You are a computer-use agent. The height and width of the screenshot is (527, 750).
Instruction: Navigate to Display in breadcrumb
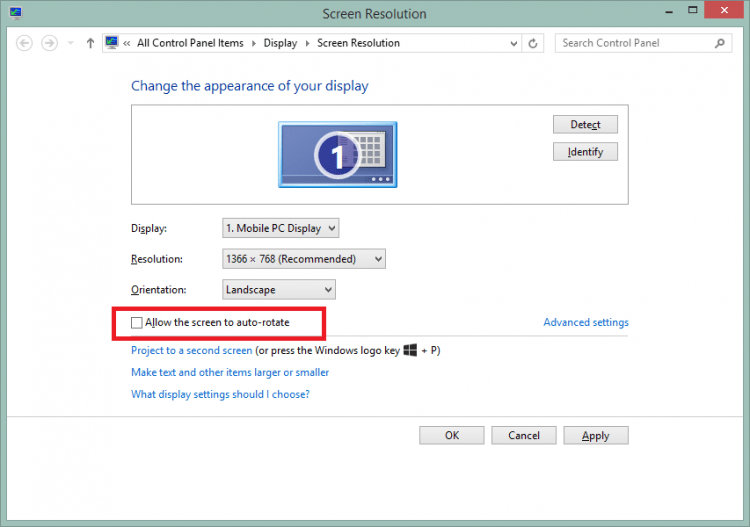[x=280, y=43]
